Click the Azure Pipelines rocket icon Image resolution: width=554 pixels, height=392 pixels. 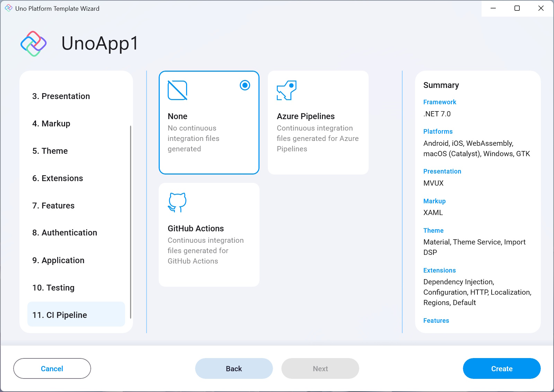pos(287,90)
